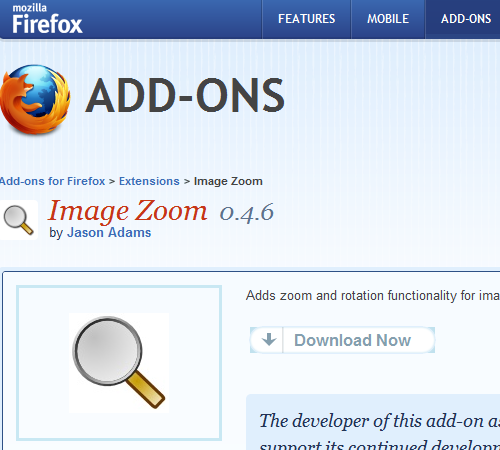The image size is (500, 450).
Task: Go to the Extensions breadcrumb link
Action: point(149,181)
